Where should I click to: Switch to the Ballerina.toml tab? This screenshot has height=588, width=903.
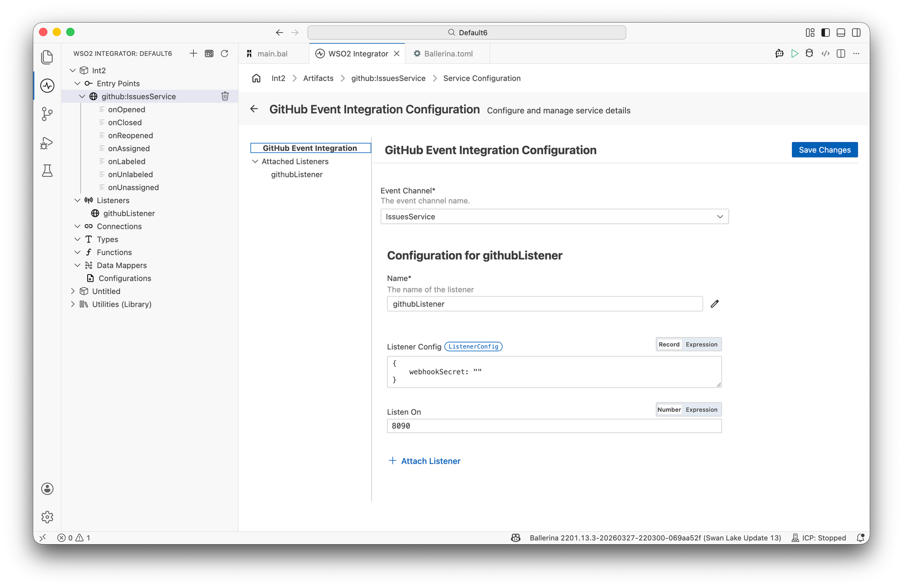point(448,53)
